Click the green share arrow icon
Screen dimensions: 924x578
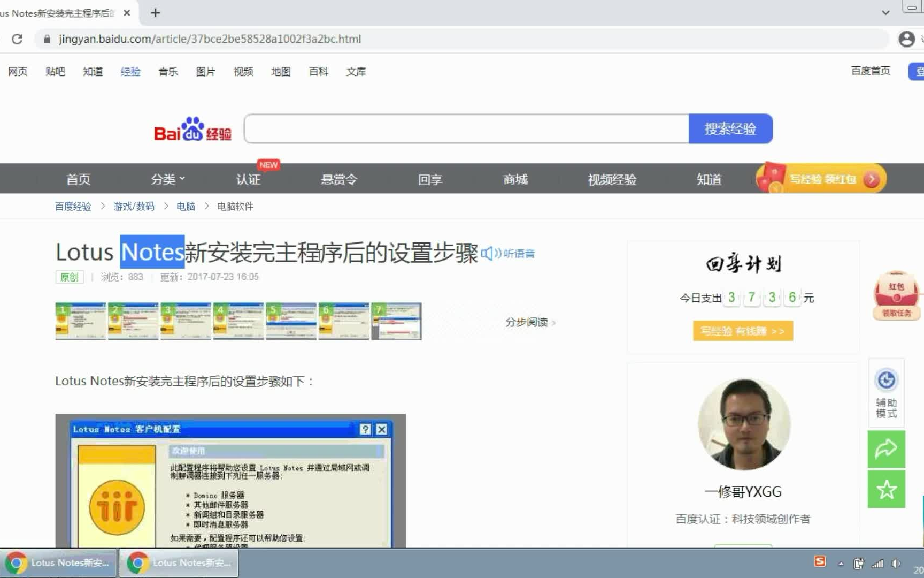tap(886, 449)
